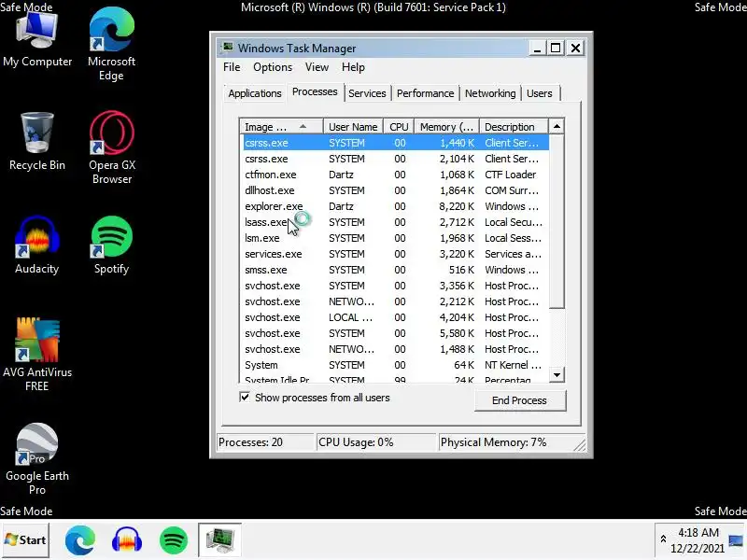Click the End Process button

(520, 400)
